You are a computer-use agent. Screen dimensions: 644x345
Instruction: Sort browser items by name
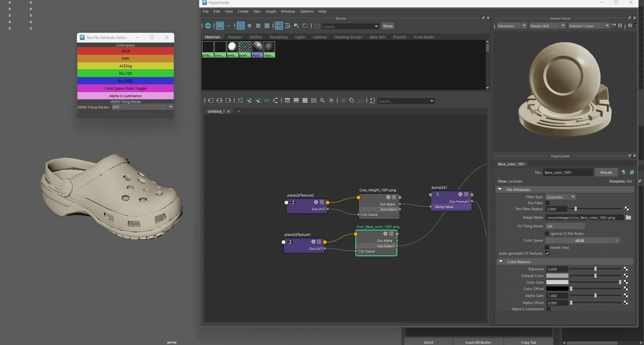click(x=279, y=26)
